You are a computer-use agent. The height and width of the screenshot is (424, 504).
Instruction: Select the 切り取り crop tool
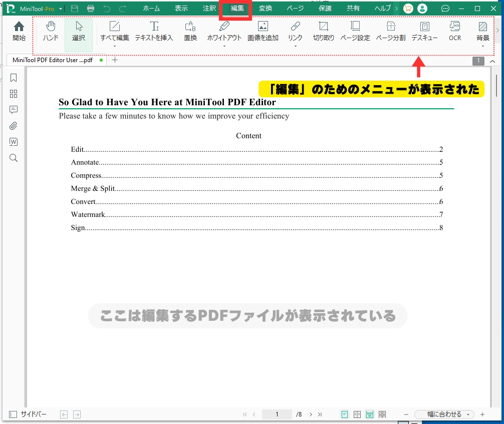coord(323,31)
